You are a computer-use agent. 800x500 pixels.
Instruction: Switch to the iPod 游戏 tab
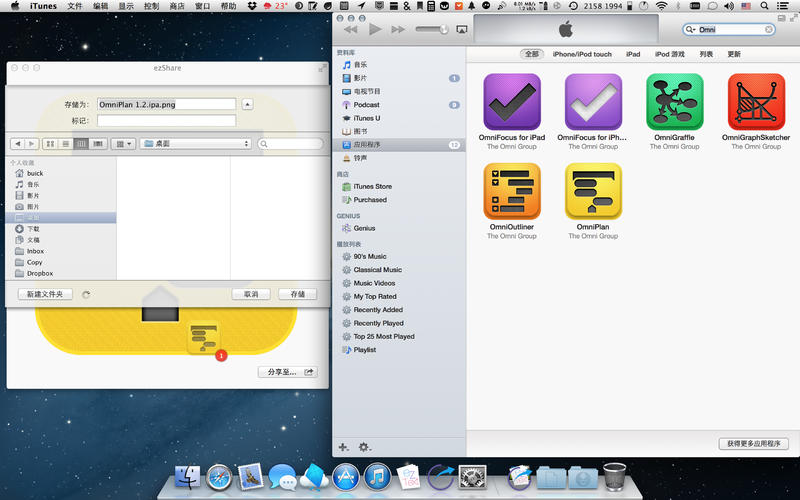670,54
